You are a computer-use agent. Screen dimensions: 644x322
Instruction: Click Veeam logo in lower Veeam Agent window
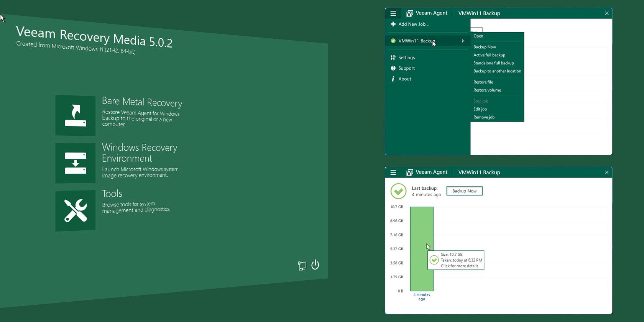click(x=409, y=172)
